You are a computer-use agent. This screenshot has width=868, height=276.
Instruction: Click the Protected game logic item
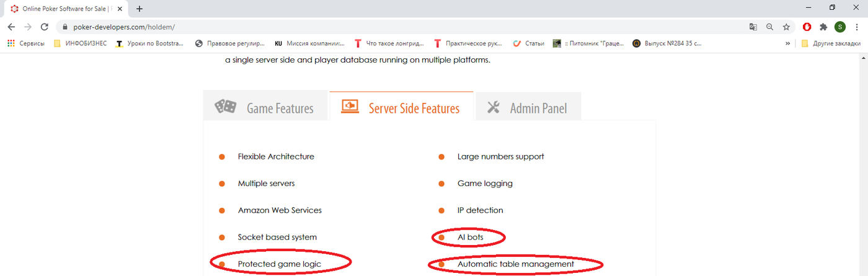point(280,264)
